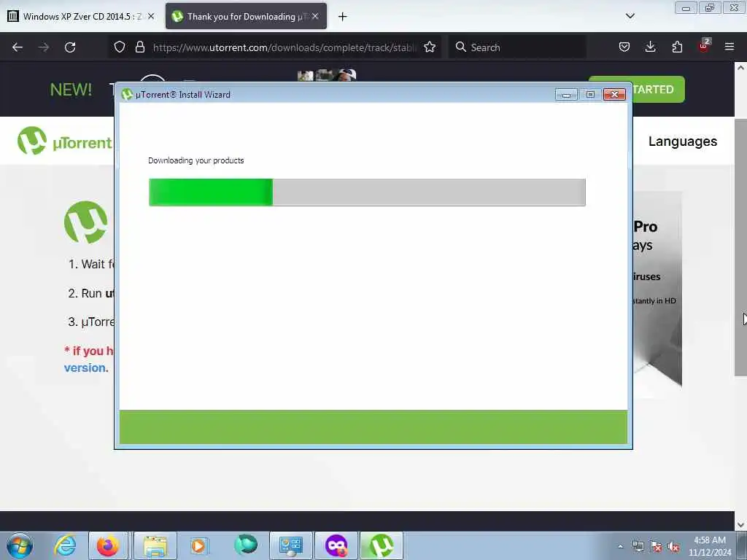Click the network status tray icon
The height and width of the screenshot is (560, 747).
tap(638, 547)
